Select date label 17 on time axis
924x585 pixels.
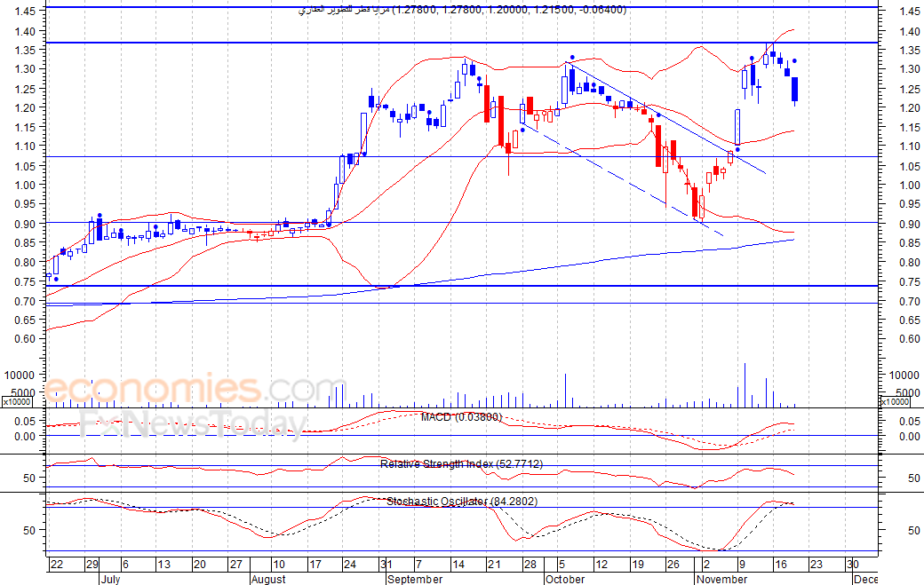315,565
